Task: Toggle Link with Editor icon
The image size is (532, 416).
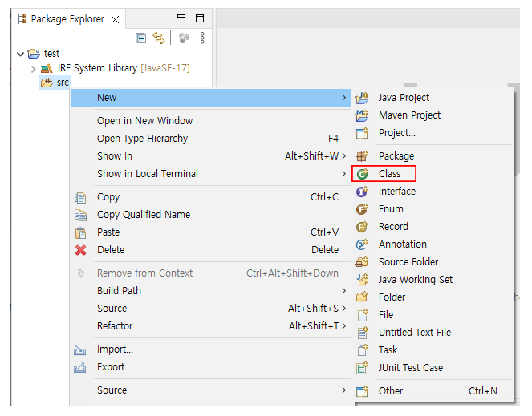Action: click(x=159, y=38)
